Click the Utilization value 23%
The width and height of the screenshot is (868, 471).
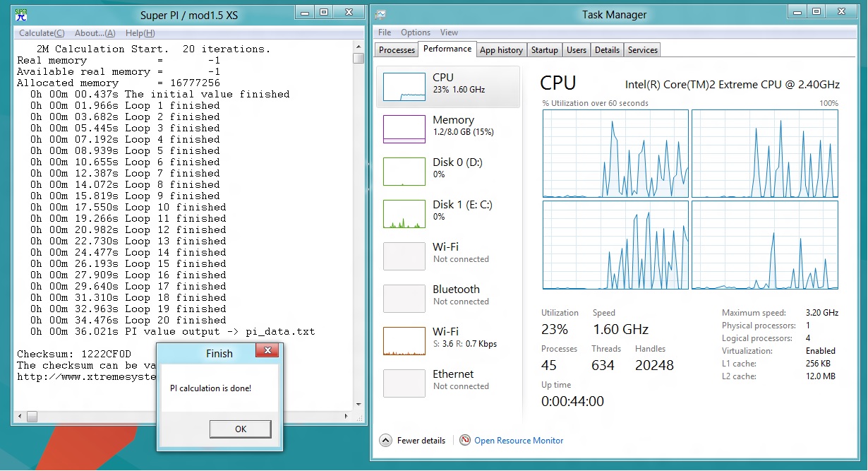(x=555, y=329)
